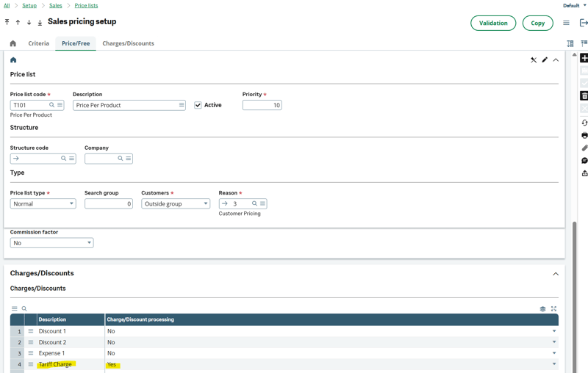Switch to the Charges/Discounts tab
The width and height of the screenshot is (588, 373).
[128, 44]
